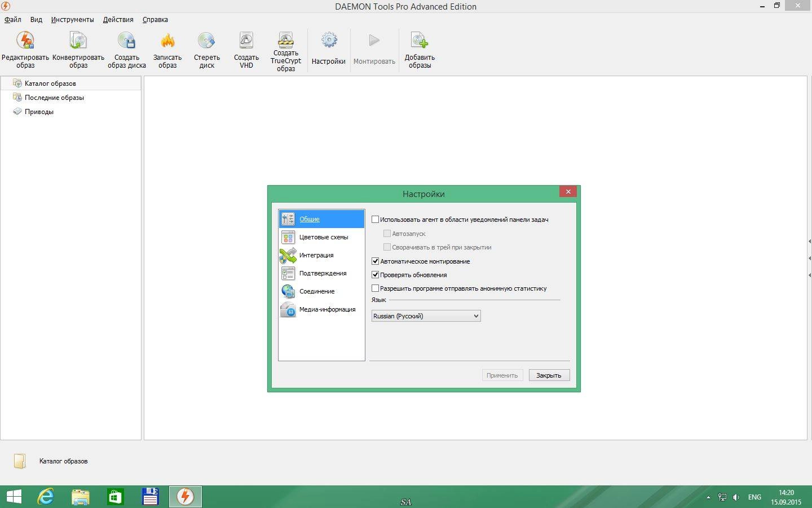This screenshot has width=812, height=508.
Task: Enable notification area agent checkbox
Action: [376, 220]
